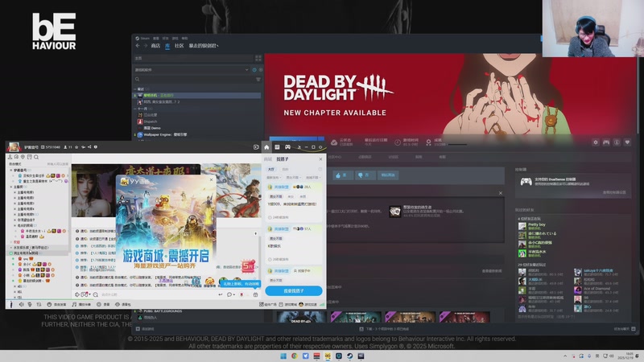Viewport: 644px width, 362px height.
Task: Click the info icon on Steam game page
Action: tap(617, 142)
